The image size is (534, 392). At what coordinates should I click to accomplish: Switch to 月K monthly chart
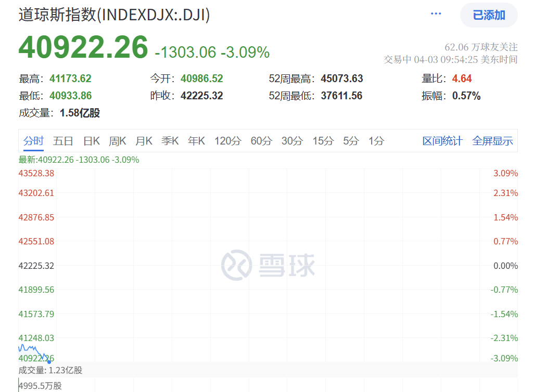(144, 140)
